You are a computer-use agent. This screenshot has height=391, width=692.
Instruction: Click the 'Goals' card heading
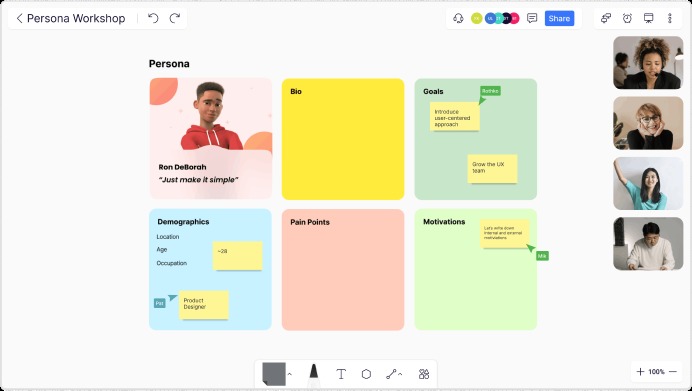[x=433, y=91]
